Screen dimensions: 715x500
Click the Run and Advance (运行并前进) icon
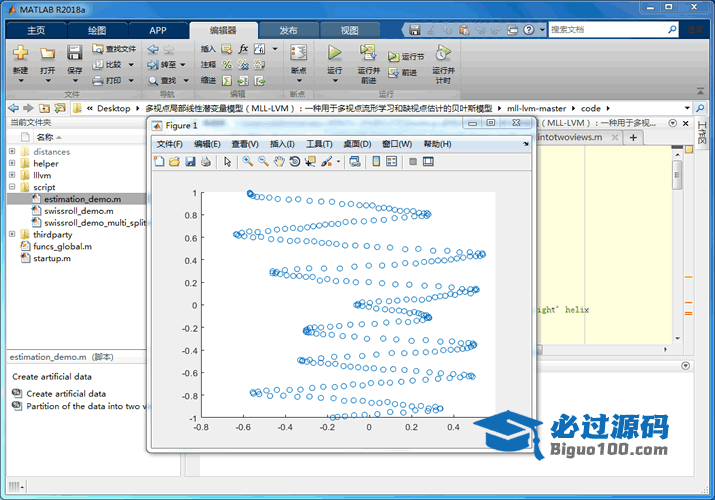tap(368, 53)
